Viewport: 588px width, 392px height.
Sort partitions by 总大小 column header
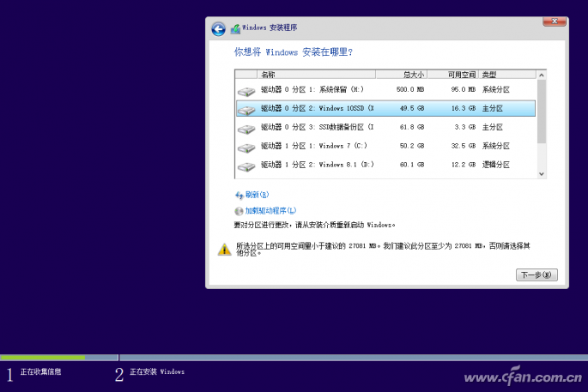click(x=401, y=75)
